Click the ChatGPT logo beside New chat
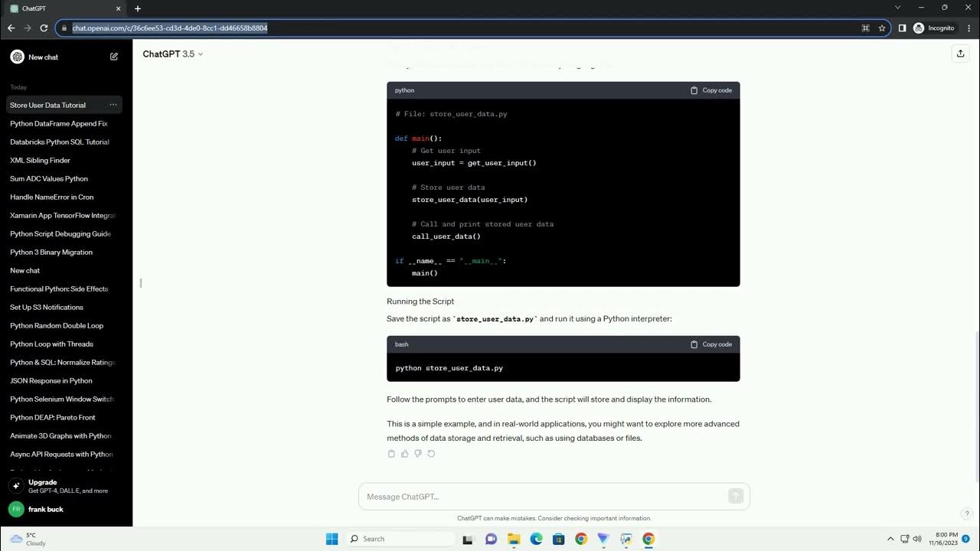Image resolution: width=980 pixels, height=551 pixels. pos(17,57)
